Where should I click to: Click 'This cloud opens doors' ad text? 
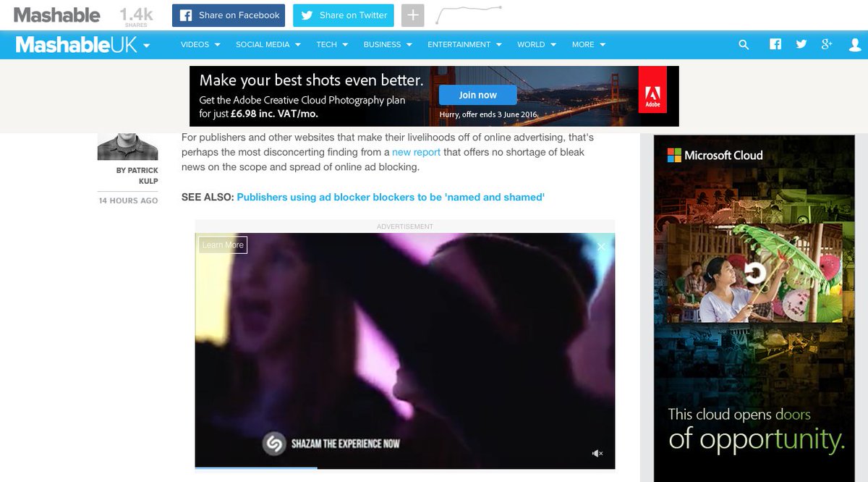739,415
